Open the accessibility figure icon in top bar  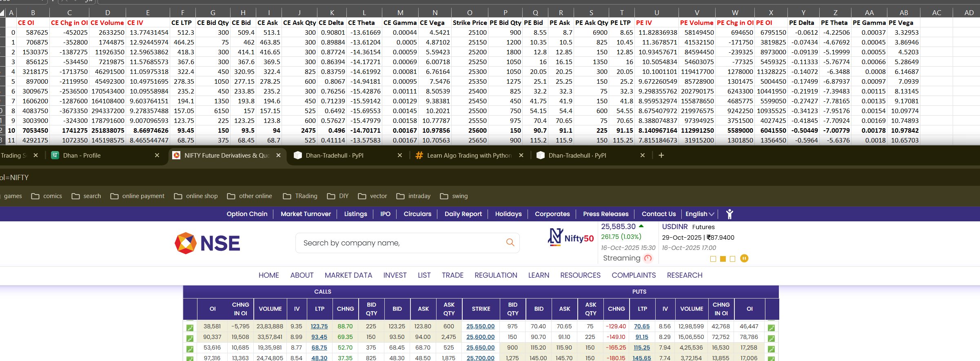tap(729, 214)
